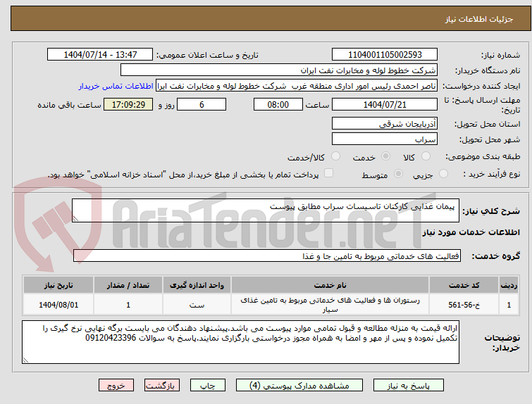The width and height of the screenshot is (532, 404).
Task: Select the خدمت radio button
Action: click(385, 156)
